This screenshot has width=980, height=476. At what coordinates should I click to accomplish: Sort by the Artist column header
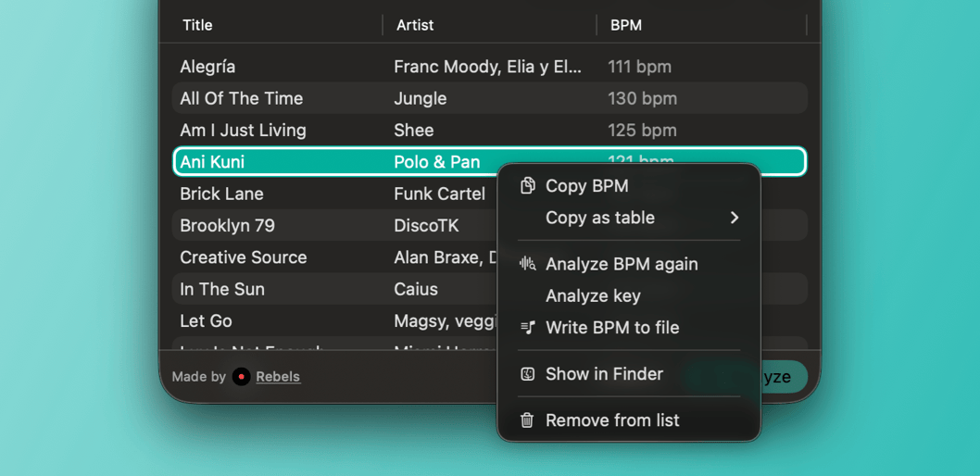(x=415, y=25)
